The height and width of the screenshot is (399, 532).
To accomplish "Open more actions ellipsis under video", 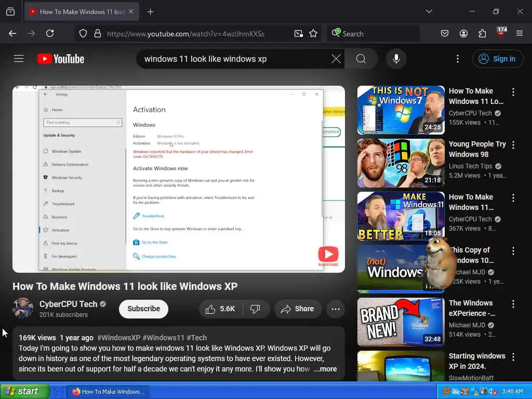I will [336, 309].
